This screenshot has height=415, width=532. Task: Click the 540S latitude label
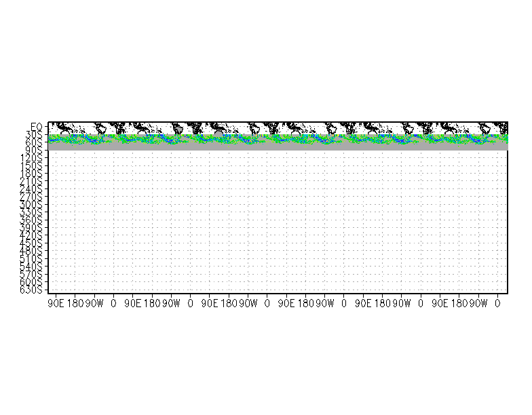click(x=31, y=266)
